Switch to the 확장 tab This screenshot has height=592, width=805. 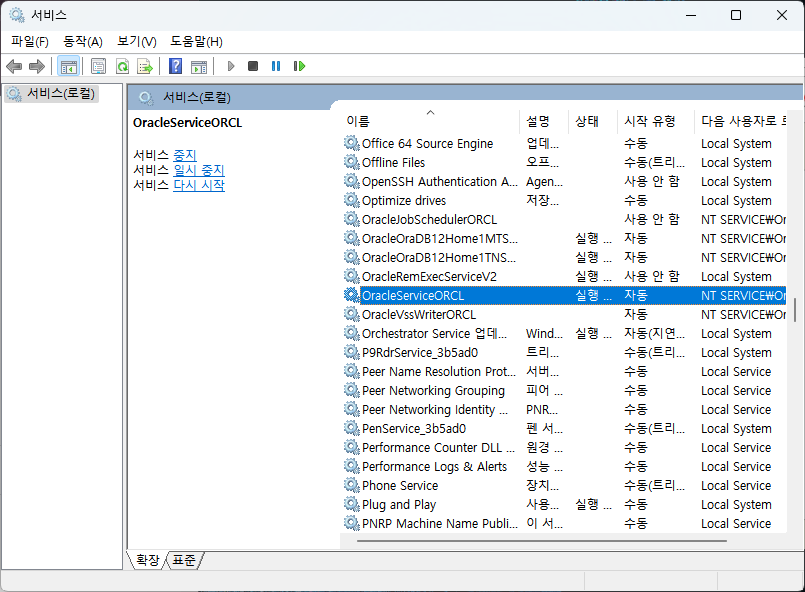click(x=147, y=560)
